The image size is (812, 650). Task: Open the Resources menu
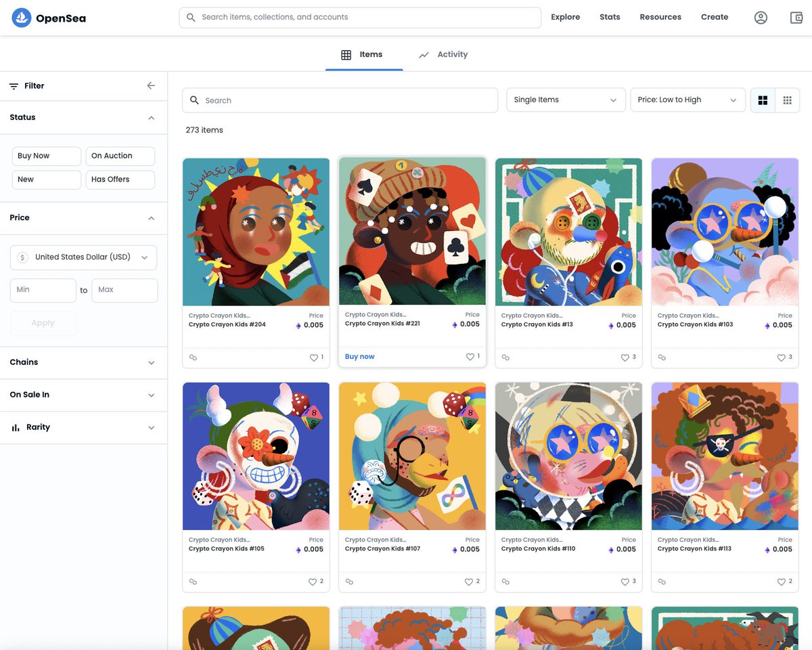pos(660,17)
